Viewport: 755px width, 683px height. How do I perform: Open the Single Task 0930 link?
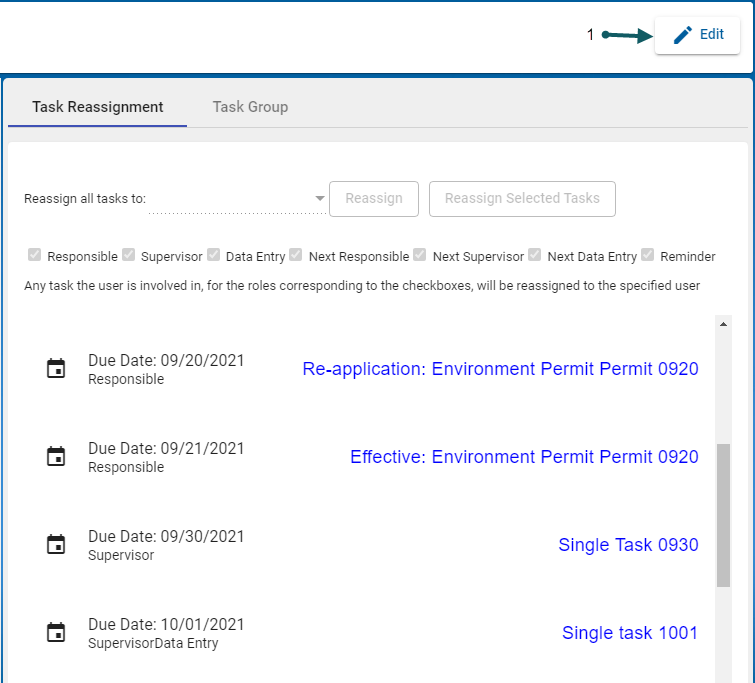click(x=628, y=545)
